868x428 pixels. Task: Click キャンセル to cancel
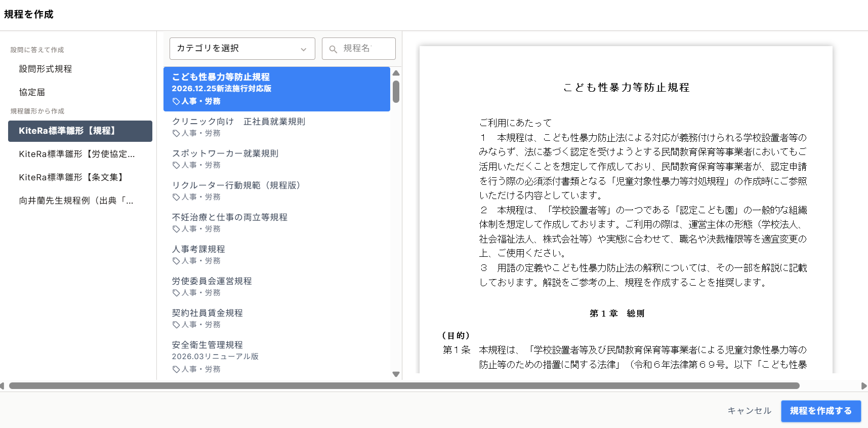click(749, 411)
